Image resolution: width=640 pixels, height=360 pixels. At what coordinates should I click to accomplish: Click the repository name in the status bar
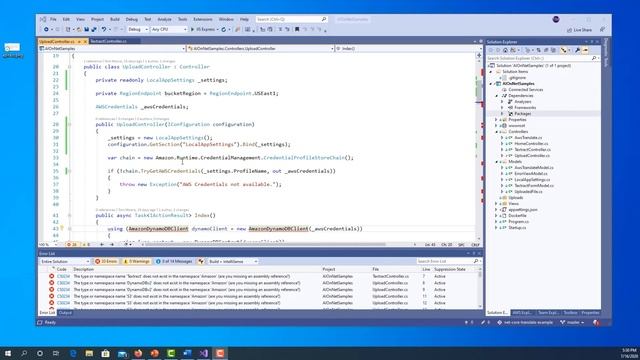click(x=525, y=322)
